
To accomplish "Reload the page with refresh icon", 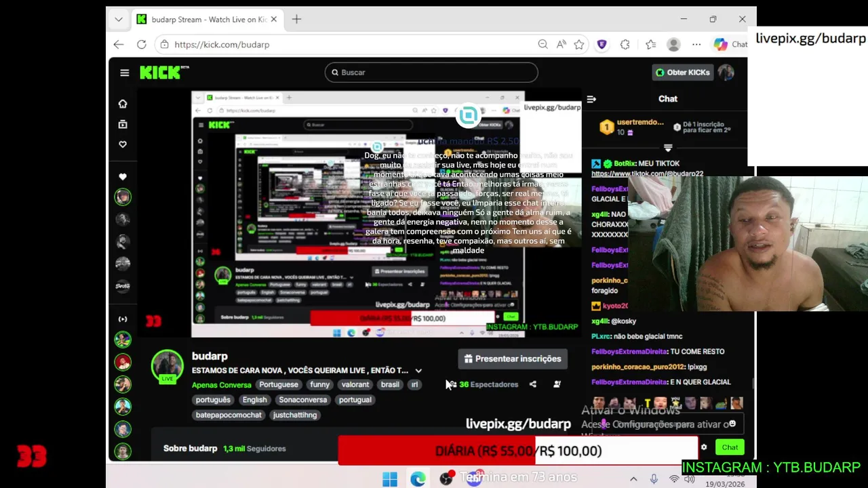I will [x=141, y=45].
